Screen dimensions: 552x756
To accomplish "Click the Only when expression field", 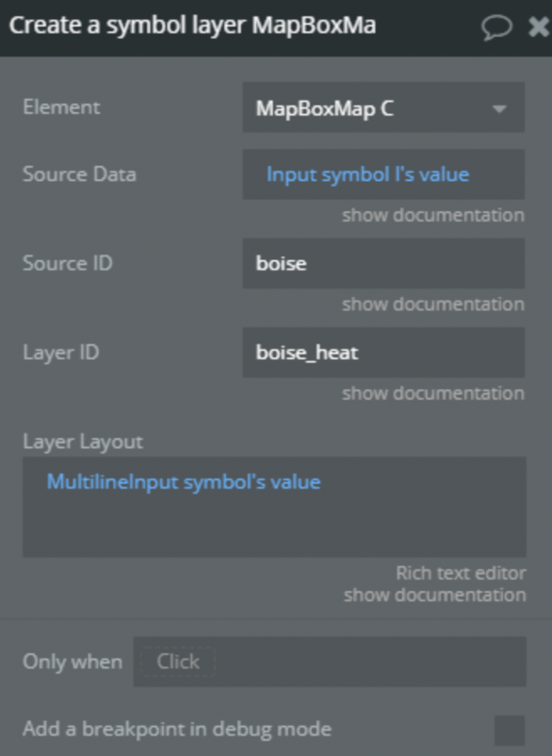I will (330, 662).
